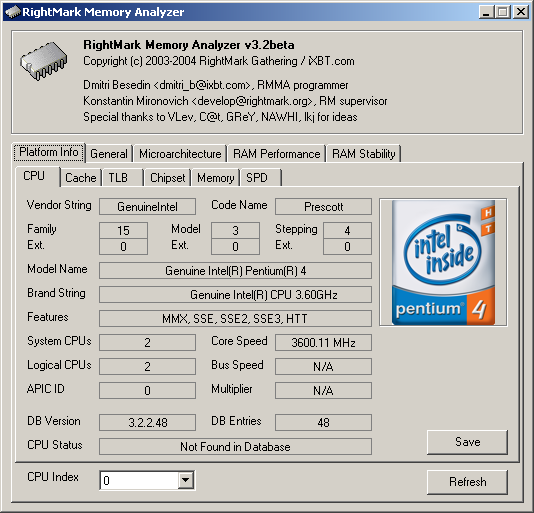
Task: Click the Family value 15
Action: click(x=123, y=231)
